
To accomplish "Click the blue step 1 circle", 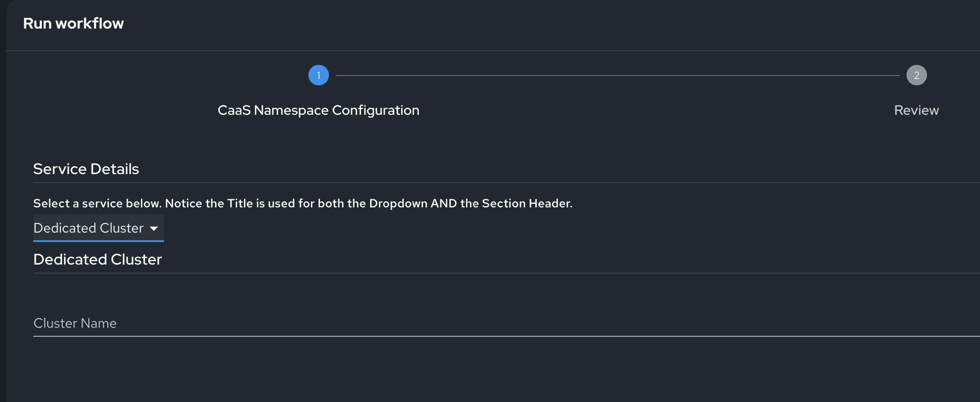I will coord(318,75).
